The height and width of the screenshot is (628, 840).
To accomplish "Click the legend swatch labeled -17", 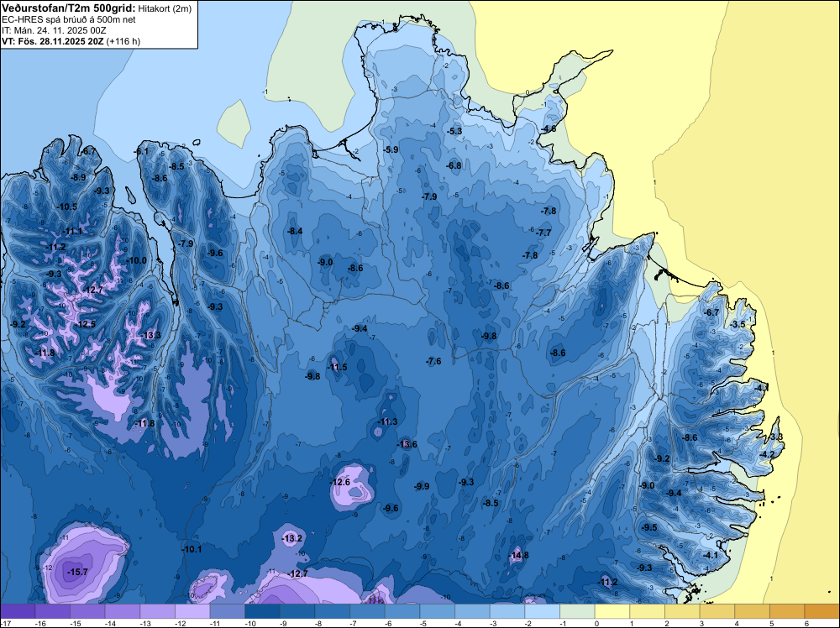I will pyautogui.click(x=18, y=611).
